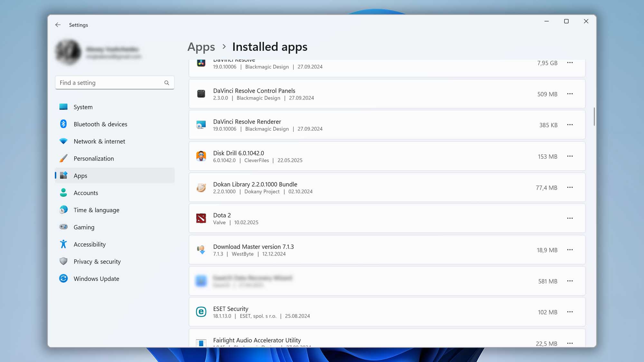
Task: Open Windows Update section
Action: coord(115,278)
